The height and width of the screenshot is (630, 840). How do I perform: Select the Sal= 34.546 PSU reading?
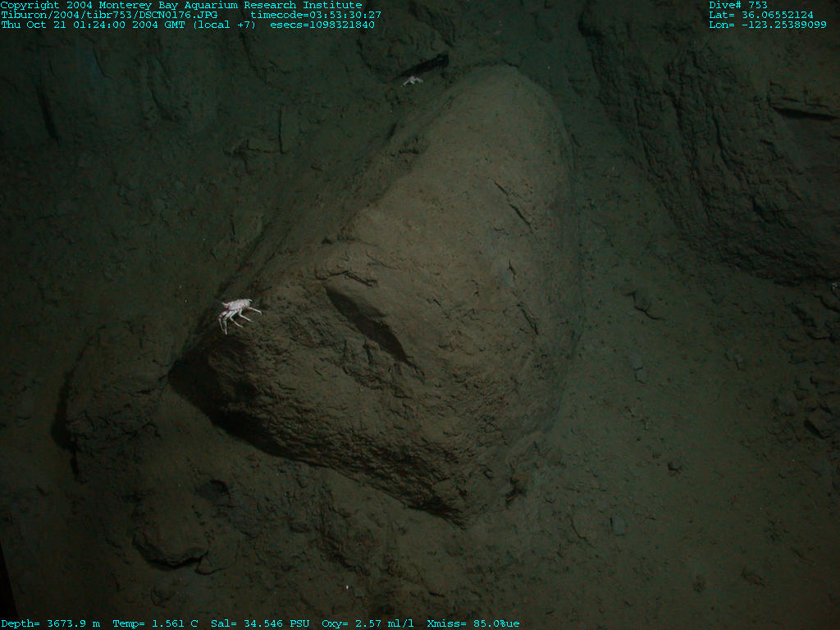click(260, 623)
